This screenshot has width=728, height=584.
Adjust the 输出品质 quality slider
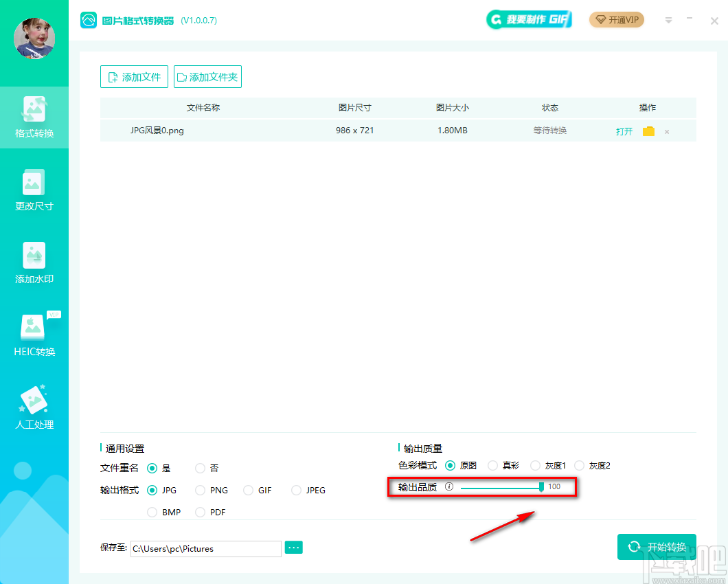pos(542,486)
